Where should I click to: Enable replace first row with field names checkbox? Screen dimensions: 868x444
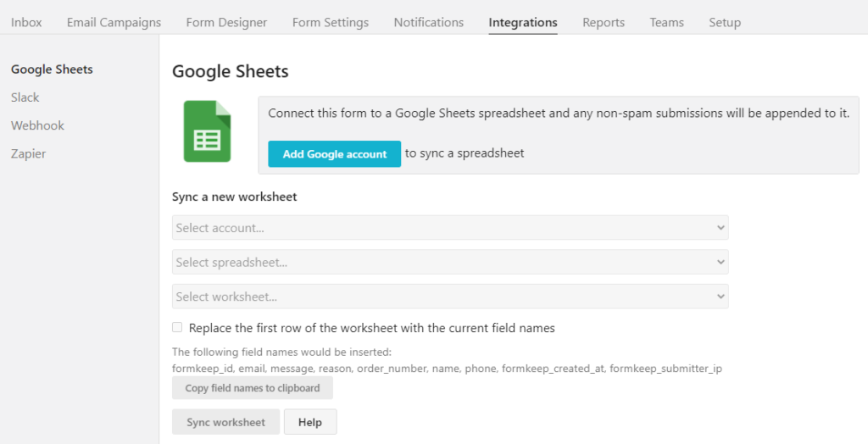[x=177, y=327]
